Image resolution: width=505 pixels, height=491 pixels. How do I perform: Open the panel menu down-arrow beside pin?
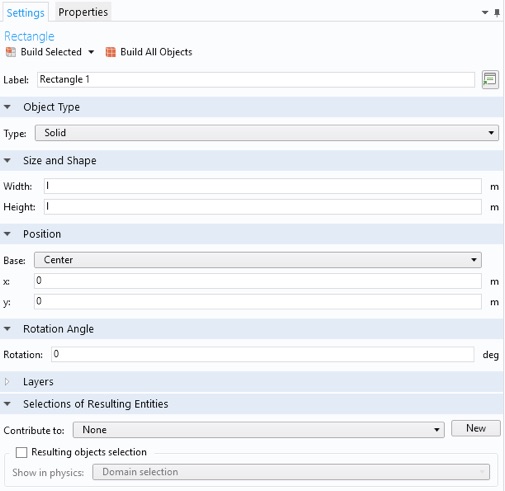coord(485,13)
